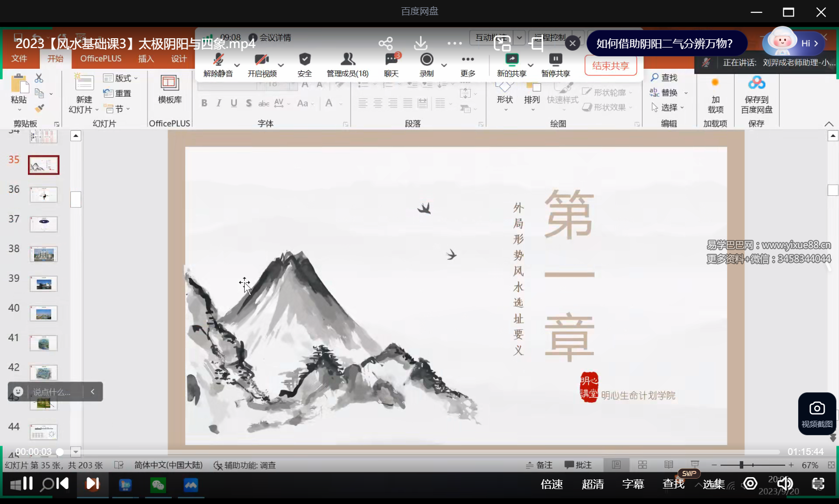Open the 选择 dropdown in editing group
The width and height of the screenshot is (839, 504).
click(x=669, y=108)
